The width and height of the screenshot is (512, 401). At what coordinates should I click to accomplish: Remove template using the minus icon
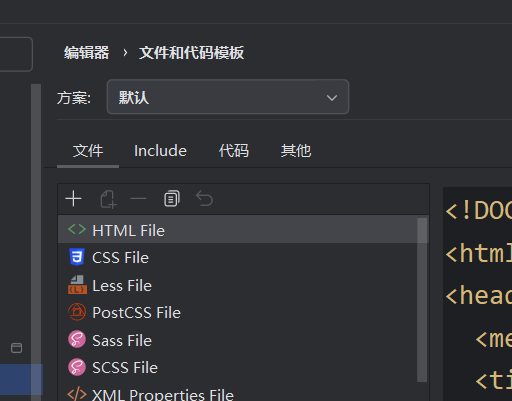(138, 199)
